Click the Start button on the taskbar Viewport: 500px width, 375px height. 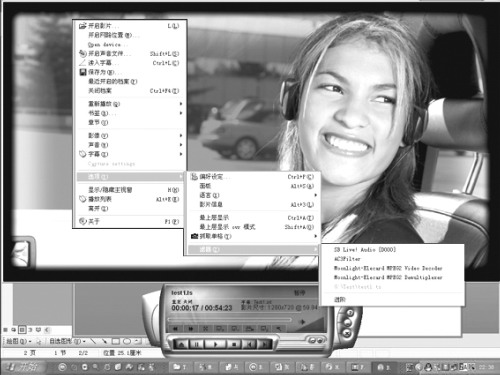coord(24,367)
